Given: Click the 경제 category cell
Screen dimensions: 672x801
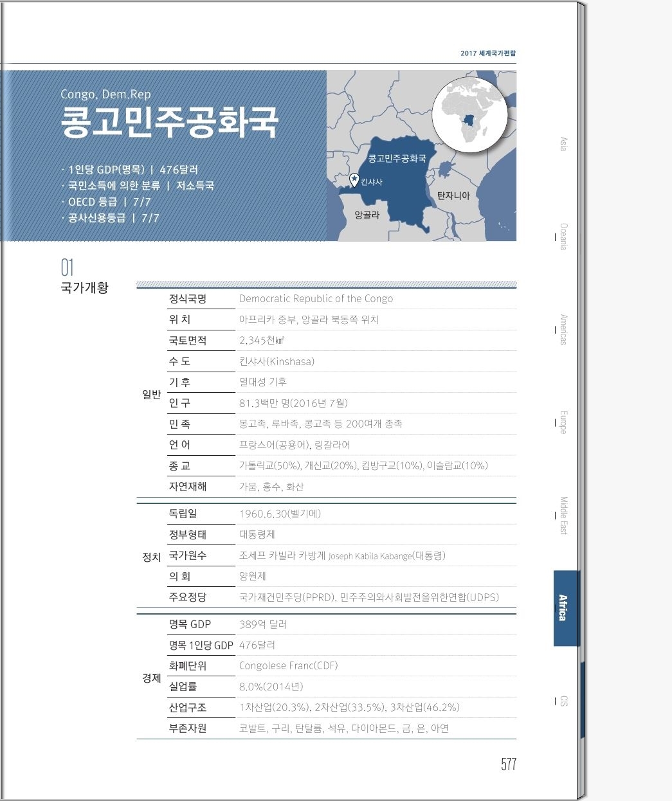Looking at the screenshot, I should (x=151, y=678).
